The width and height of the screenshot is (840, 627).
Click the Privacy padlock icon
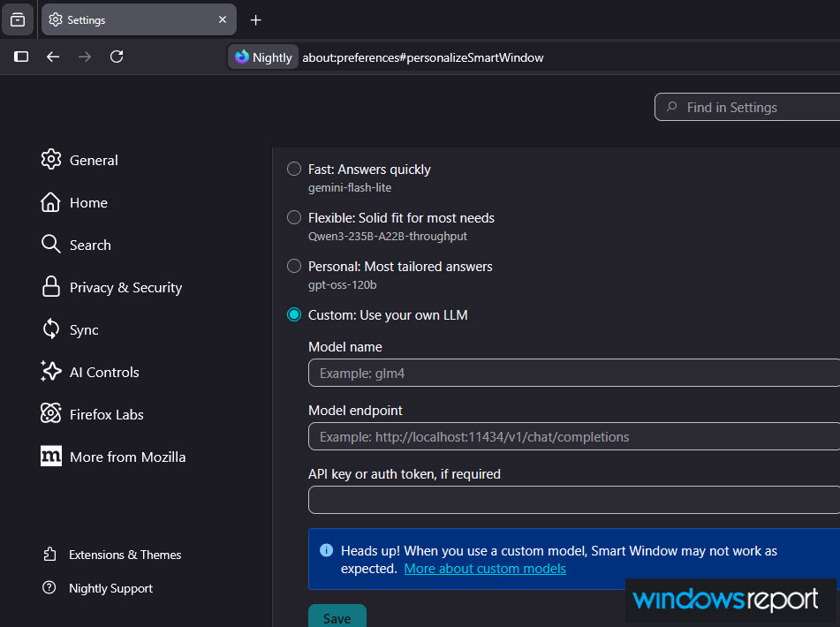pos(51,286)
